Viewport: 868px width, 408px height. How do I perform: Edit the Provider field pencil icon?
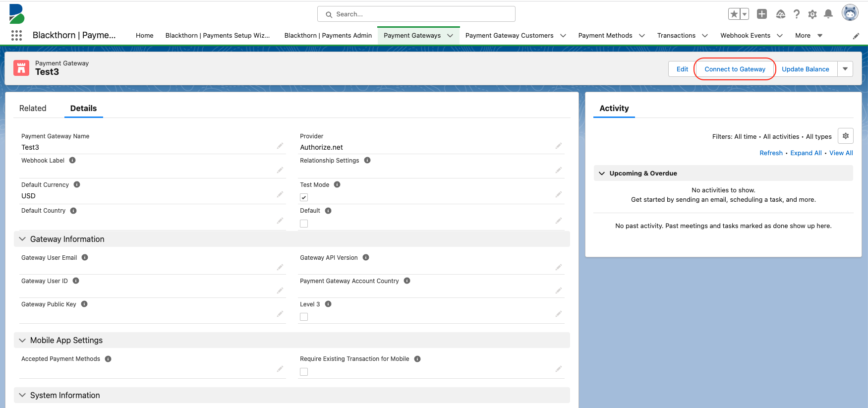[559, 146]
